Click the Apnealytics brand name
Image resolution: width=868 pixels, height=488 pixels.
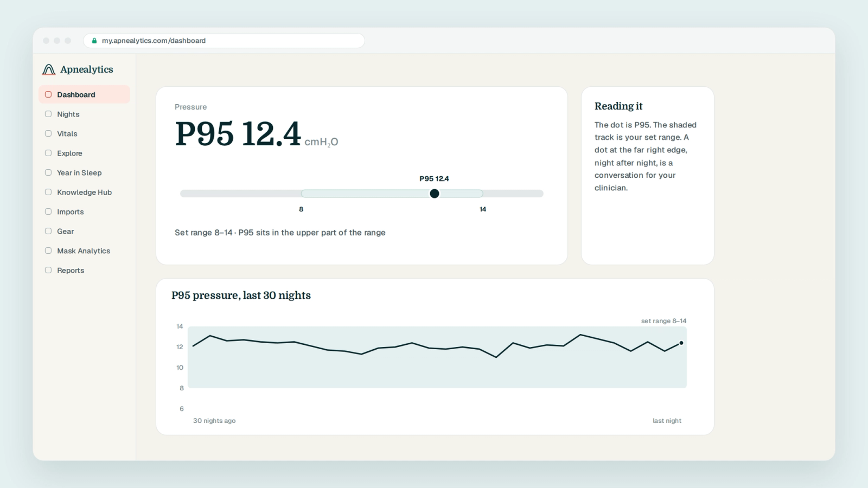tap(87, 69)
